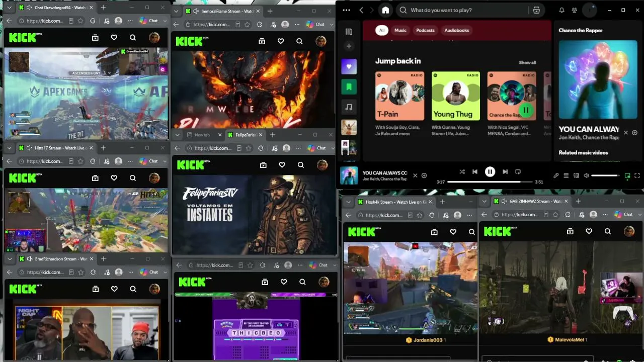Image resolution: width=644 pixels, height=362 pixels.
Task: Adjust the Spotify volume slider
Action: (606, 175)
